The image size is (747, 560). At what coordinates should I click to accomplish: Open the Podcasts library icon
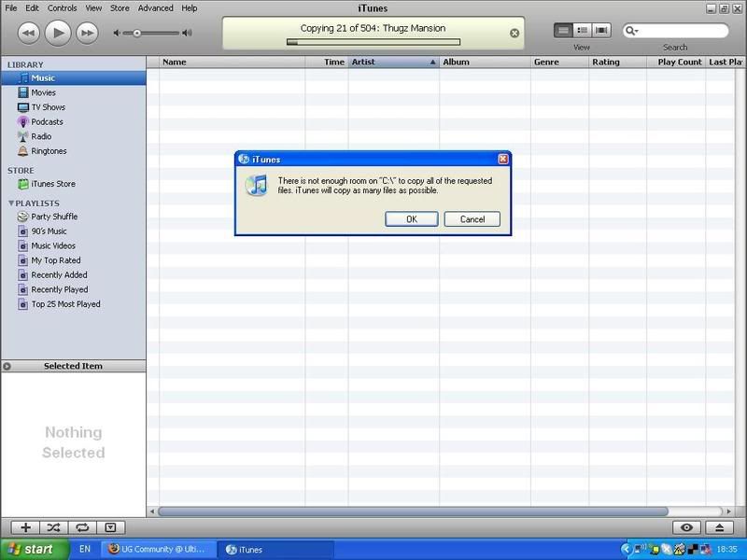22,122
